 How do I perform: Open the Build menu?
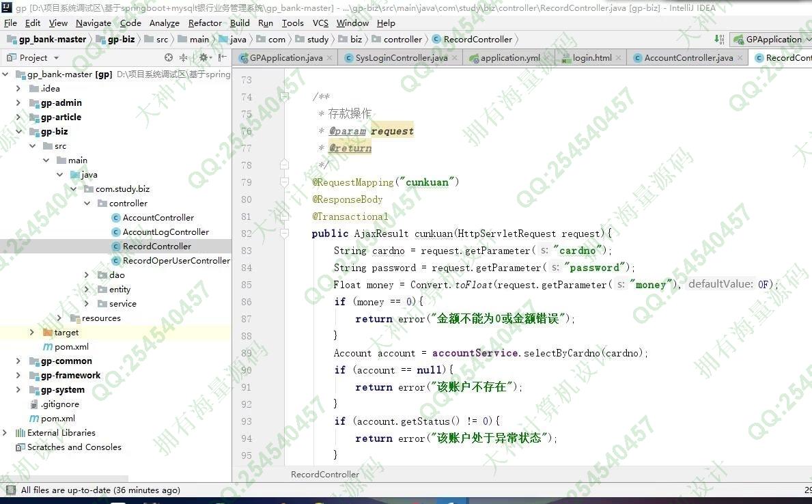click(x=240, y=23)
